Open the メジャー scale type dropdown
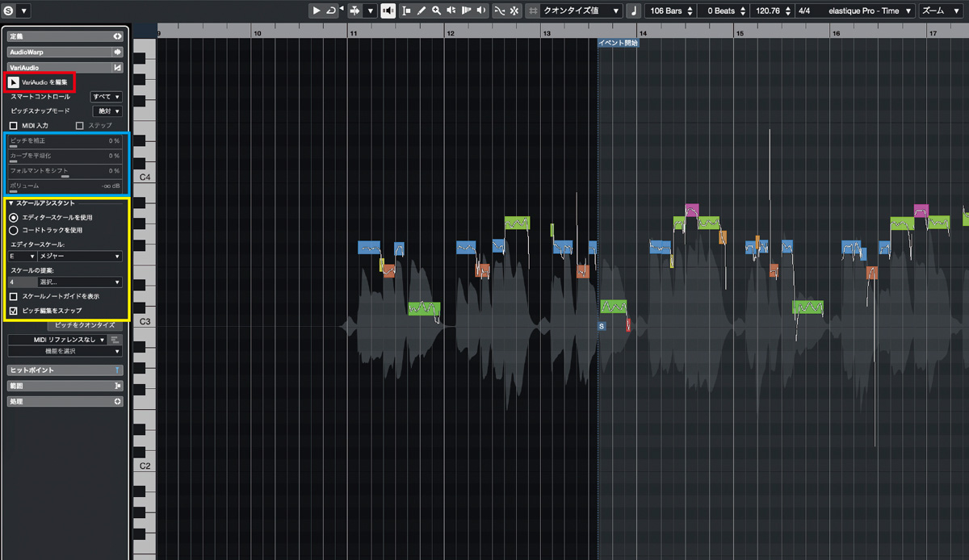969x560 pixels. tap(80, 256)
